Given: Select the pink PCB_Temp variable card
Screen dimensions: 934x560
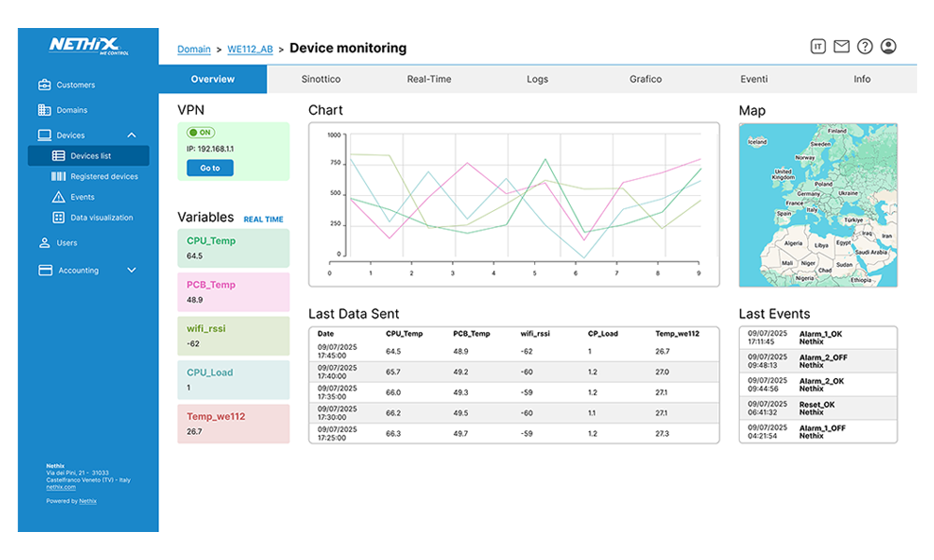Looking at the screenshot, I should (x=233, y=292).
